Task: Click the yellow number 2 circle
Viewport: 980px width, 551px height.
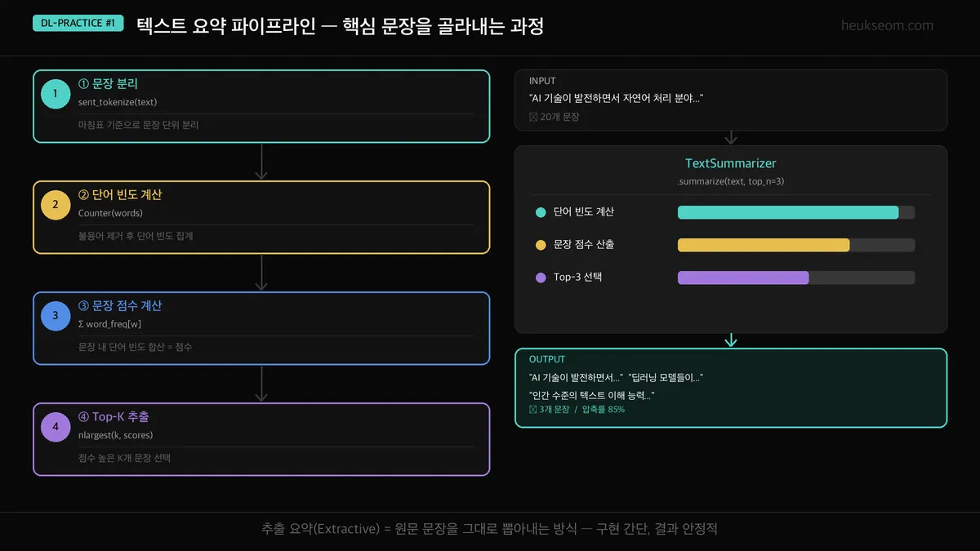Action: [x=56, y=205]
